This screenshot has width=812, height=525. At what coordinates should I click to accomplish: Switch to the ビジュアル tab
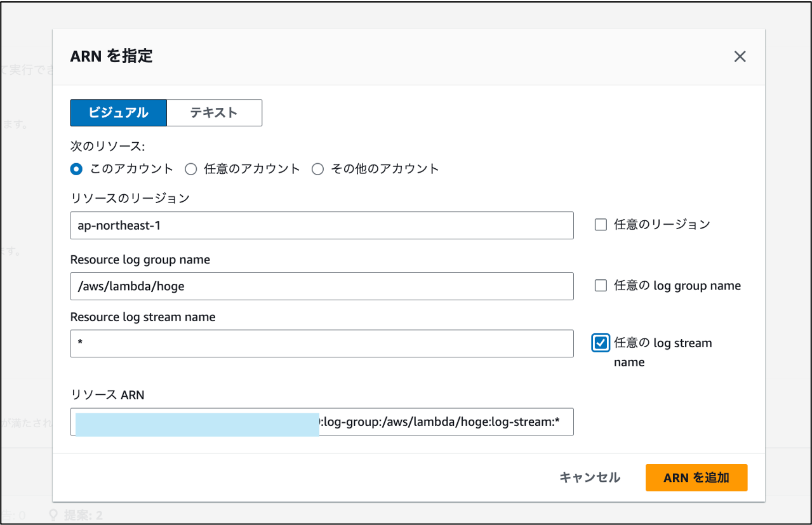click(x=118, y=112)
